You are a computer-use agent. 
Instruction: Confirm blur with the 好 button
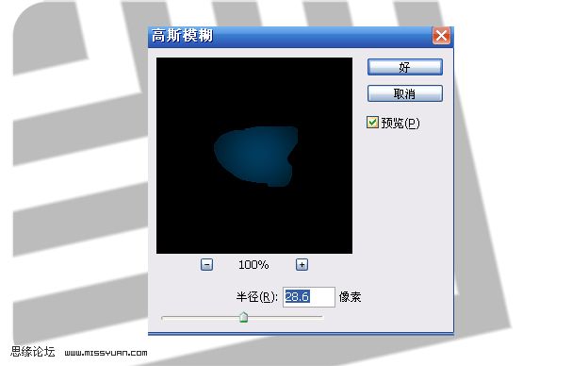tap(404, 67)
